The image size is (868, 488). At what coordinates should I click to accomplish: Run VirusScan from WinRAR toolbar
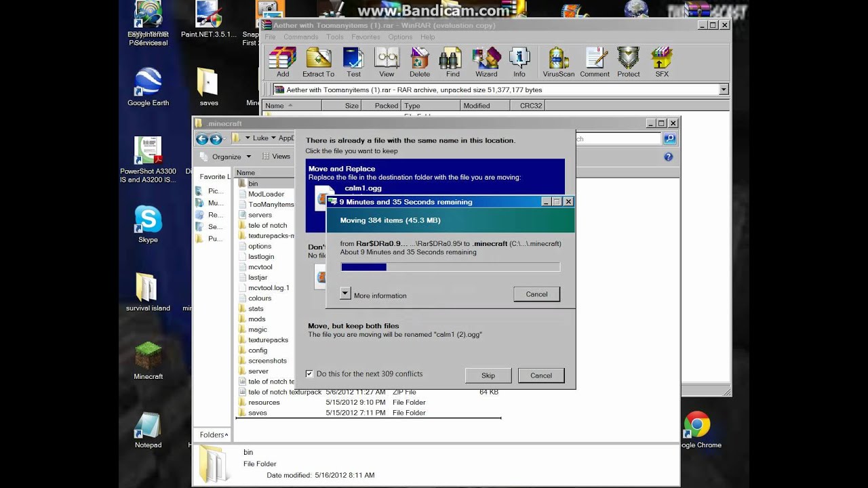pos(559,62)
